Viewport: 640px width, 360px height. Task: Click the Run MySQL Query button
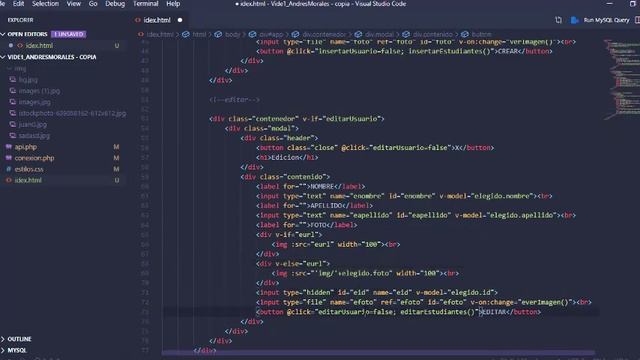click(606, 20)
